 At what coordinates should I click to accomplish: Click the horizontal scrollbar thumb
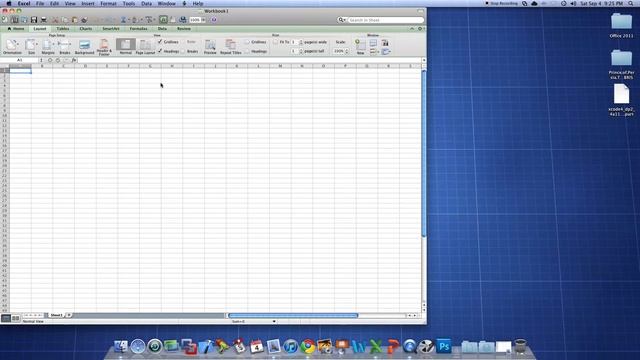293,315
